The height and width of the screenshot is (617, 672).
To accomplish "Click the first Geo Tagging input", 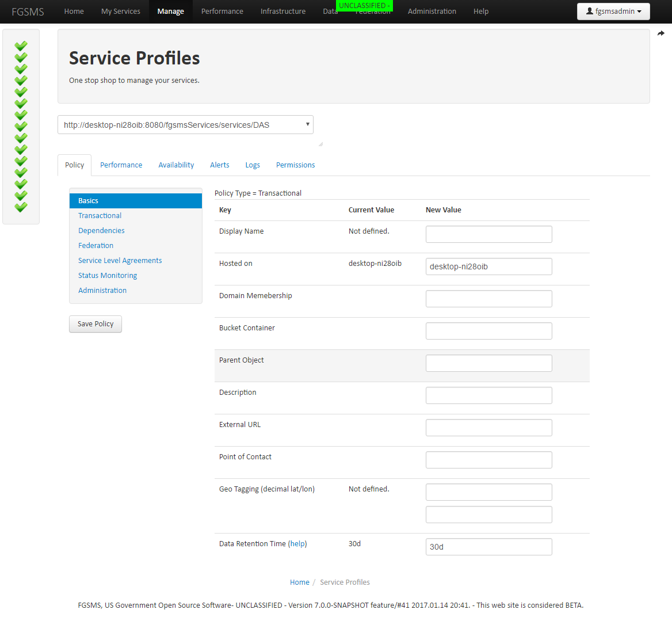I will (489, 492).
